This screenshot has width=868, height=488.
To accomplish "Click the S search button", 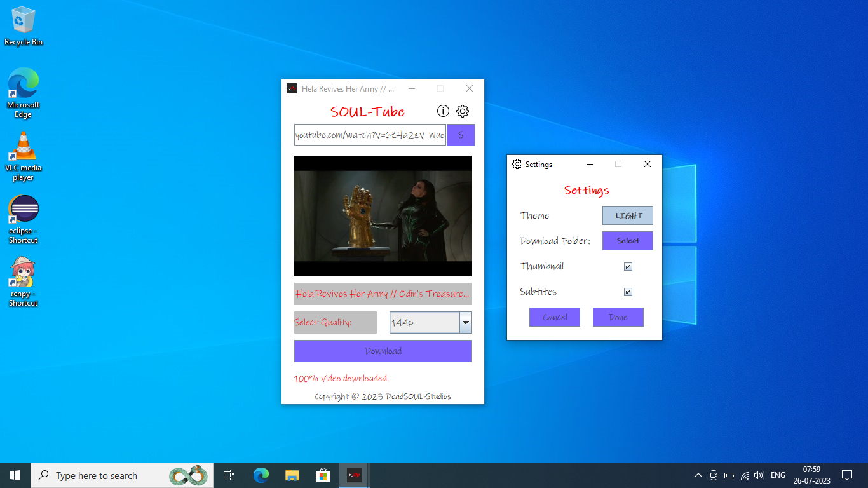I will [x=461, y=135].
